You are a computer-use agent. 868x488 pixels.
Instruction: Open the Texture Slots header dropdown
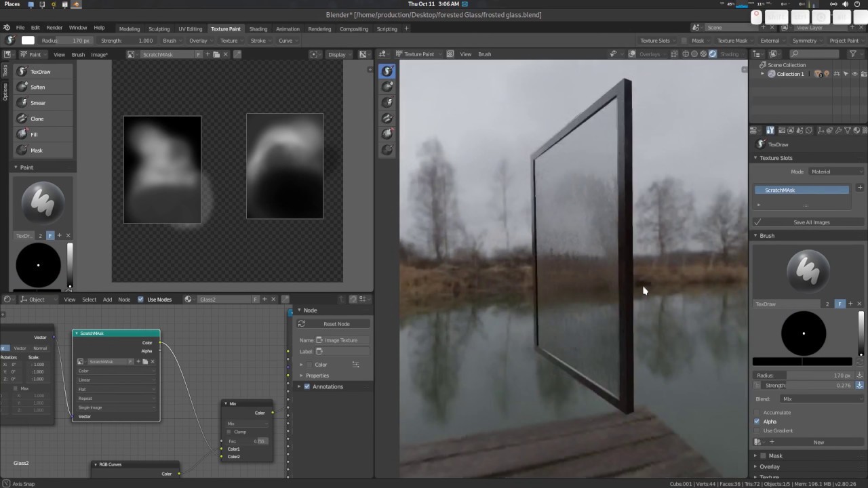pyautogui.click(x=656, y=41)
